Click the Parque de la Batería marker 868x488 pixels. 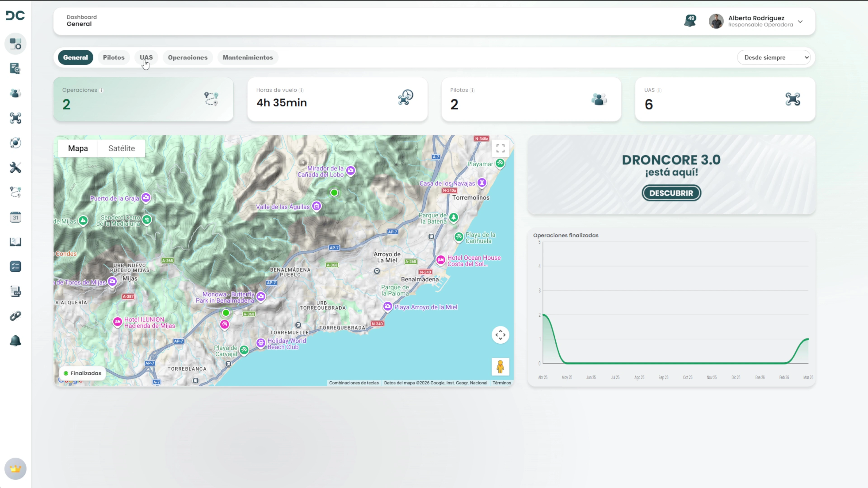click(454, 218)
